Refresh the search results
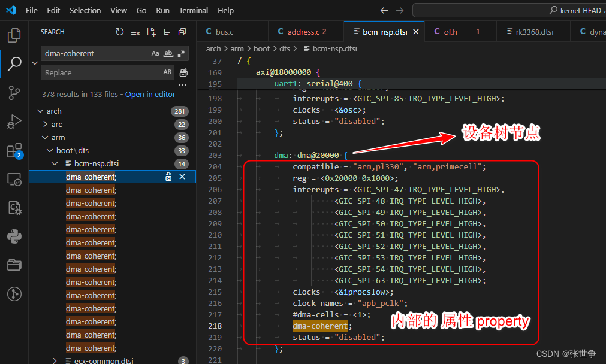 pyautogui.click(x=121, y=32)
